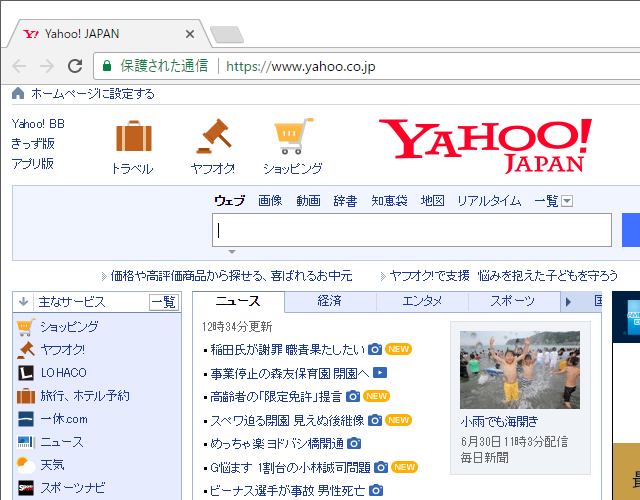
Task: Open a new browser tab
Action: (x=227, y=34)
